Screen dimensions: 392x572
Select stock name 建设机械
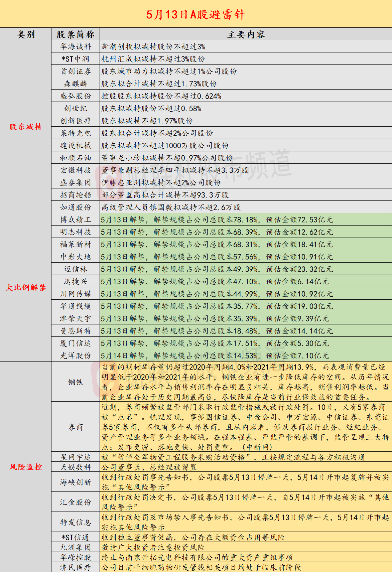pyautogui.click(x=76, y=145)
